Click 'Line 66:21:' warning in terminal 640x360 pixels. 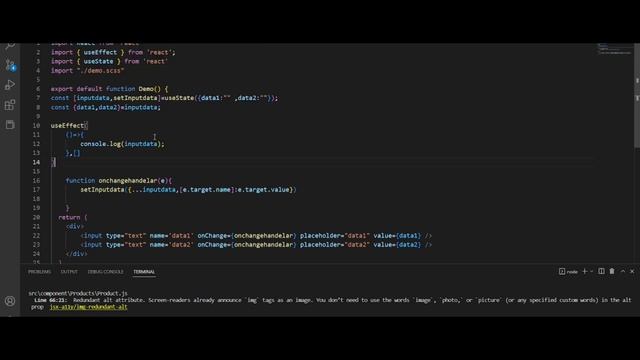[x=51, y=300]
